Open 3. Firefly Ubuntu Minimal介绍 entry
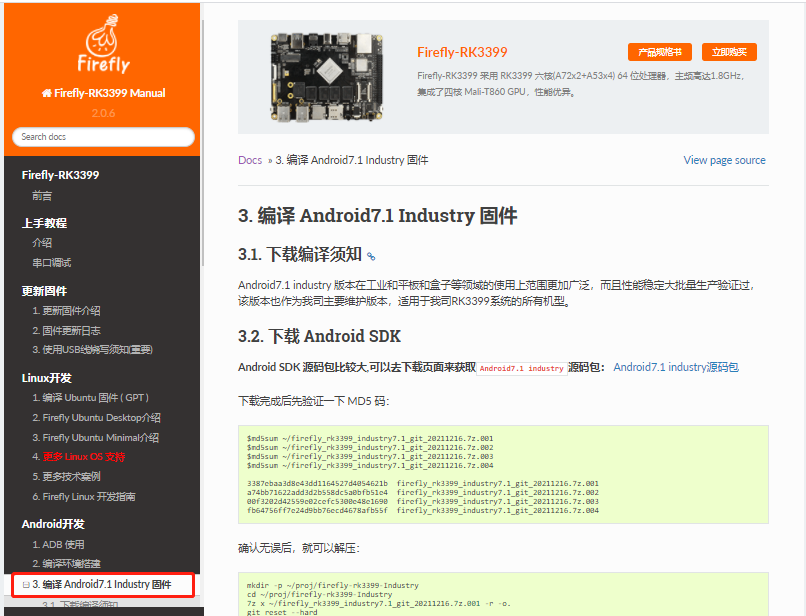 [x=96, y=438]
